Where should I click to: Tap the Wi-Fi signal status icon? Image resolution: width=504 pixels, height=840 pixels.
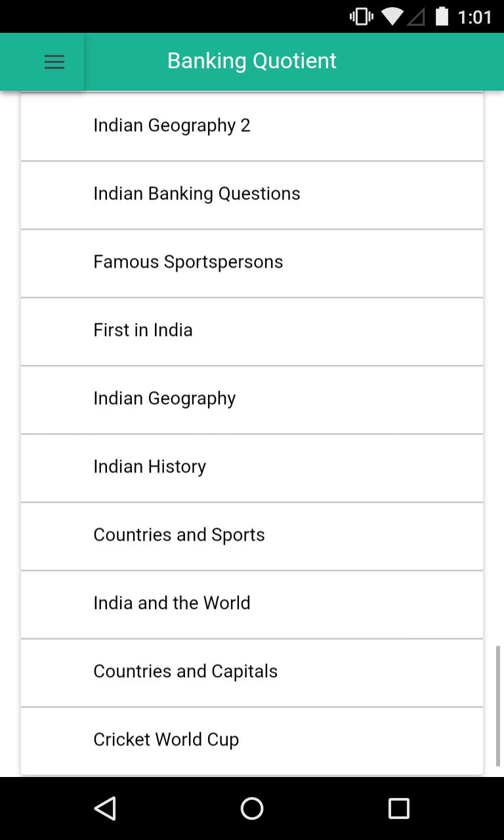(392, 16)
